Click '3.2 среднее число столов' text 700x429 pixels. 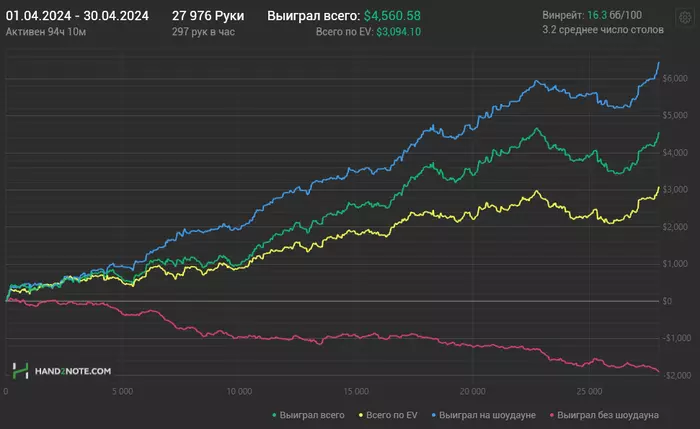tap(603, 30)
